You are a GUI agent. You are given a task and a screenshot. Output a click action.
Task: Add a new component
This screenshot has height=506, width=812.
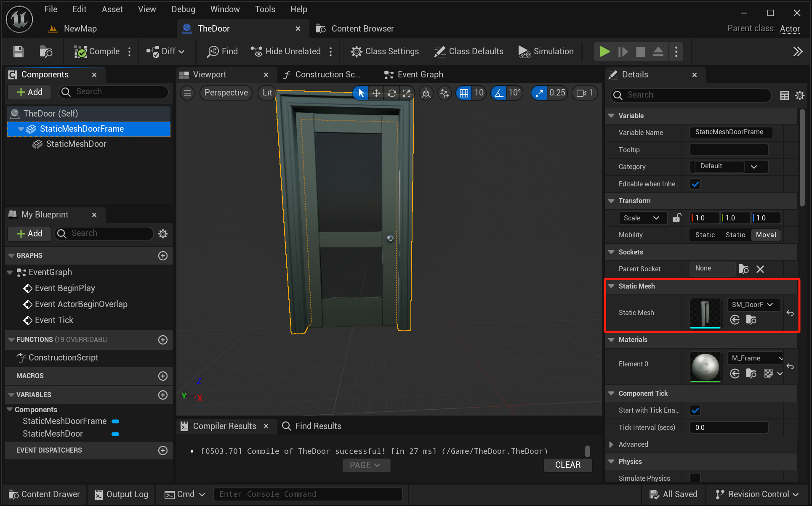tap(29, 92)
